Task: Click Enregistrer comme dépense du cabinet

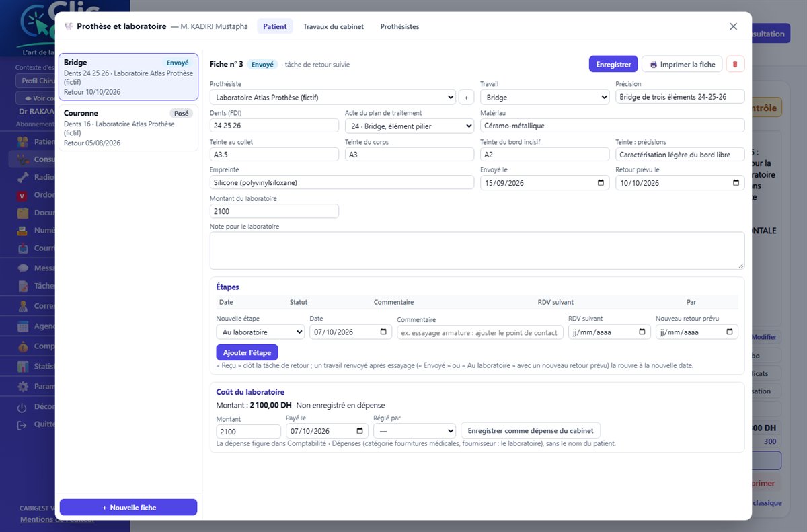Action: click(x=531, y=431)
